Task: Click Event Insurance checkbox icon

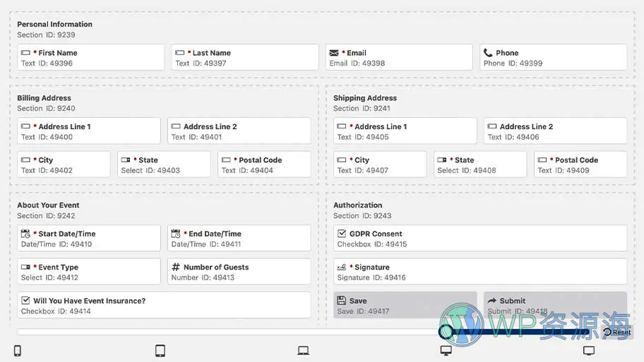Action: 25,301
